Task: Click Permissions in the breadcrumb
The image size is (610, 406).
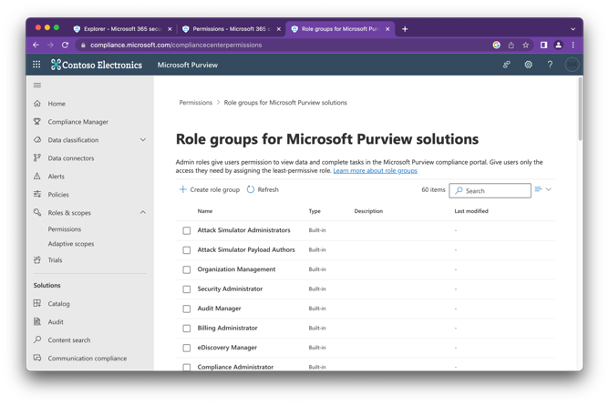Action: tap(196, 103)
